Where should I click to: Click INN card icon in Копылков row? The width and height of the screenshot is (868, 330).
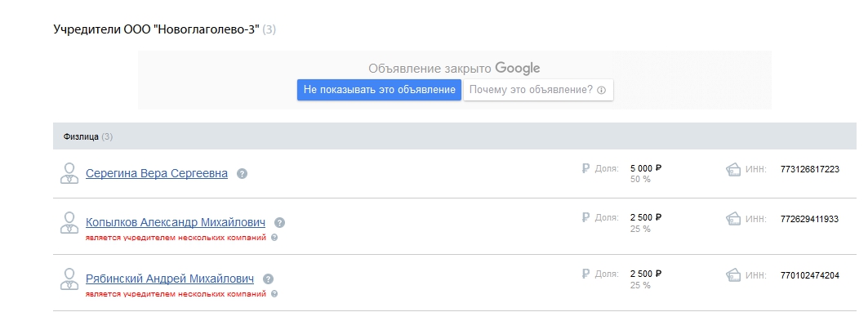tap(733, 219)
